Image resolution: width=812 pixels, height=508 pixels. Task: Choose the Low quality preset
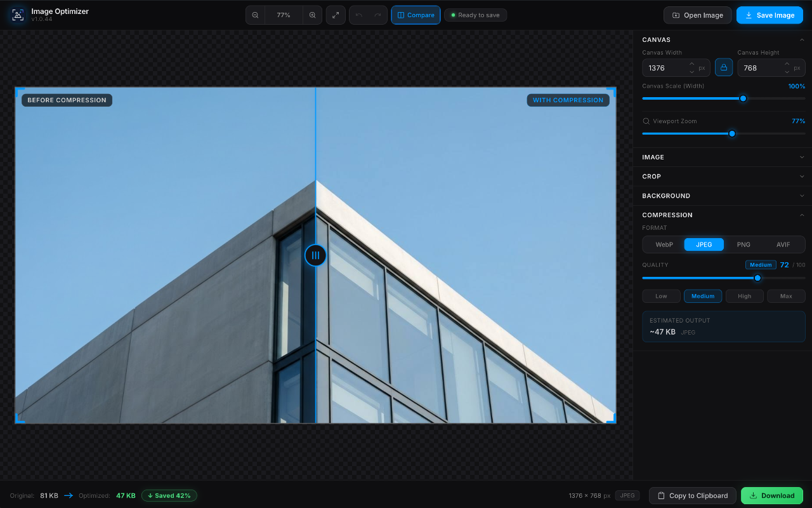point(661,296)
